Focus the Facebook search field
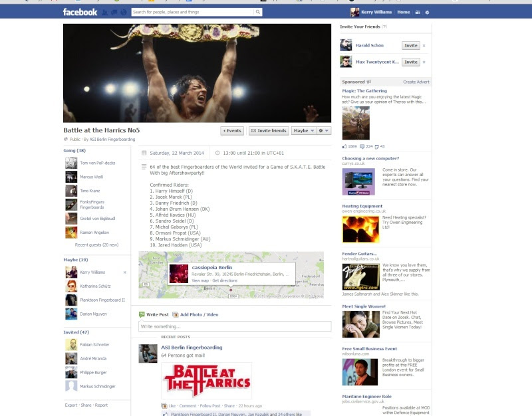Screen dimensions: 532x416 pyautogui.click(x=193, y=12)
